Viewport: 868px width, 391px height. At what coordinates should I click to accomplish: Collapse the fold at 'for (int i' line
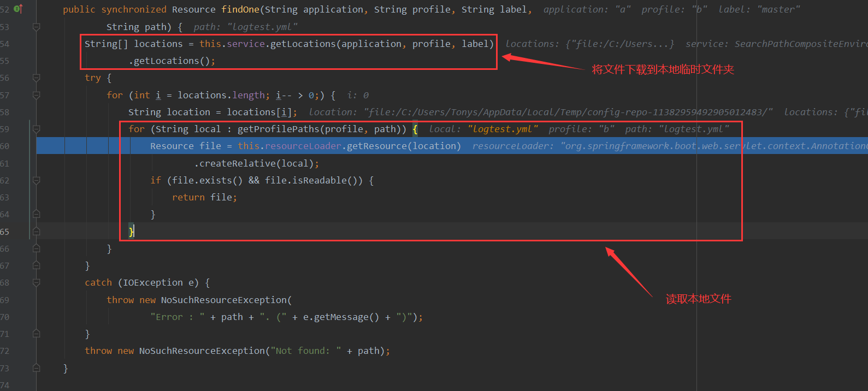[37, 95]
